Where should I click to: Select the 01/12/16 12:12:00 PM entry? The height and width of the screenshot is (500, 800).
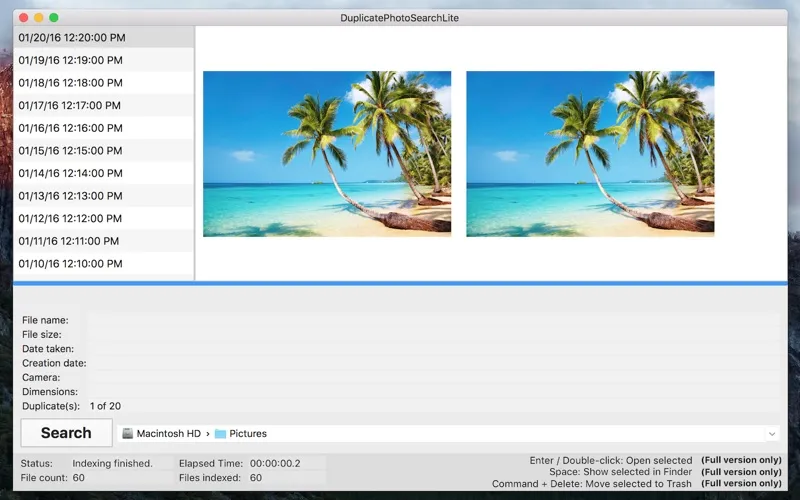coord(70,218)
